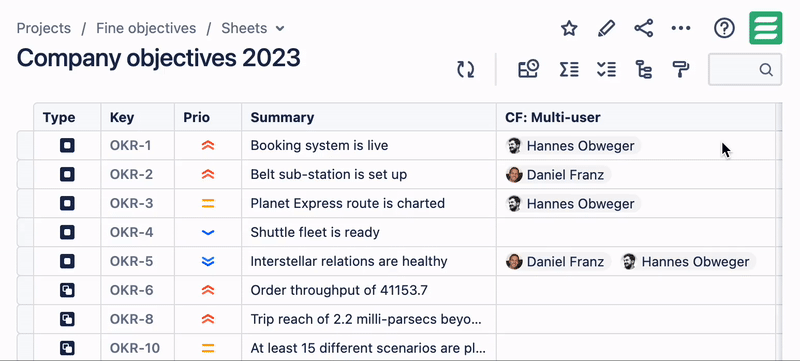This screenshot has height=361, width=800.
Task: Open issue OKR-6
Action: 131,291
